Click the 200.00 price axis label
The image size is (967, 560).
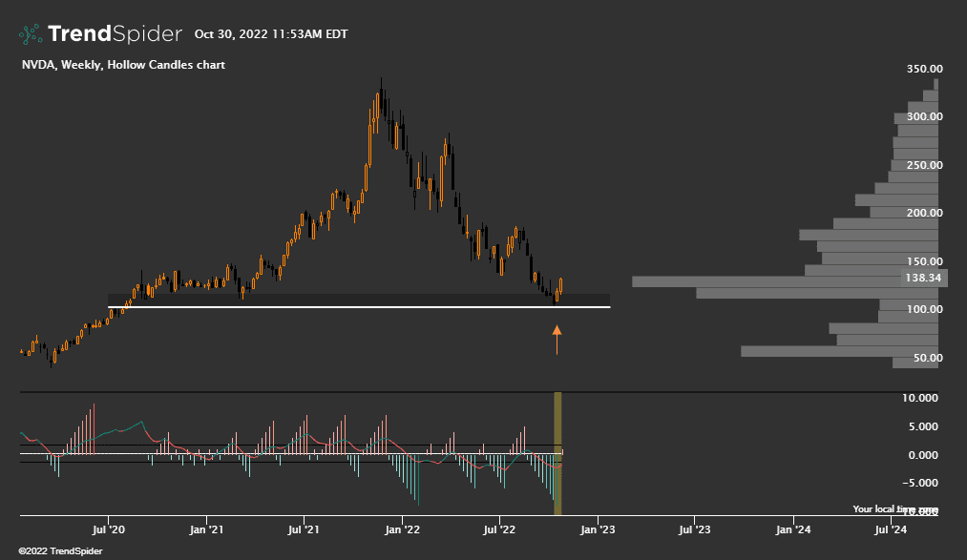pos(925,213)
